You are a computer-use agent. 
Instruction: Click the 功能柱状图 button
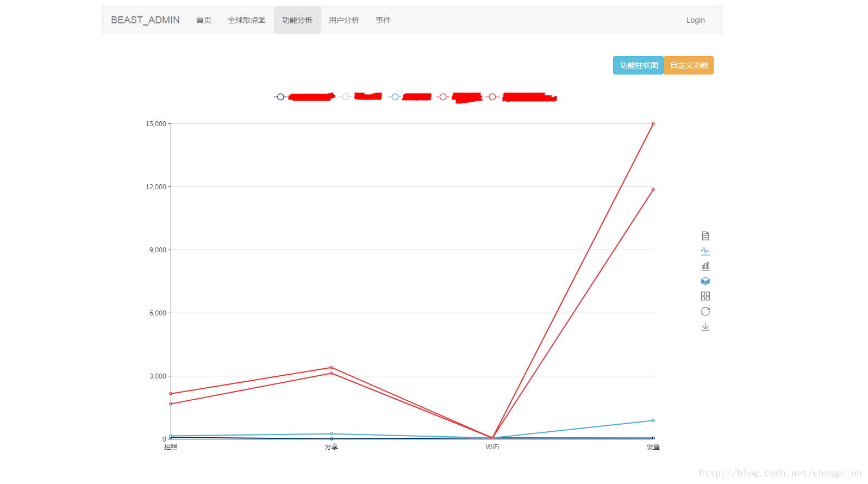pyautogui.click(x=639, y=65)
